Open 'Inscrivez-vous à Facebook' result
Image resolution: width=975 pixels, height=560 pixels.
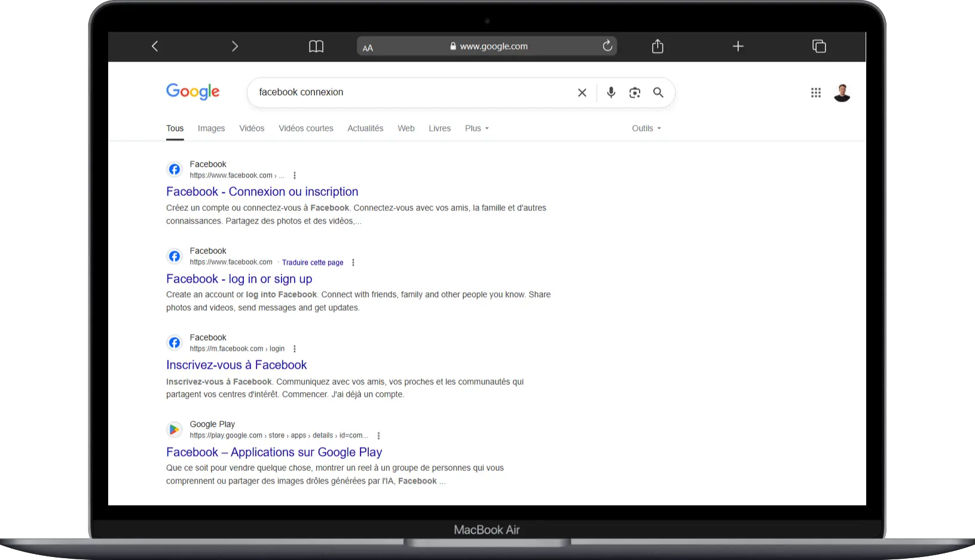pyautogui.click(x=237, y=365)
